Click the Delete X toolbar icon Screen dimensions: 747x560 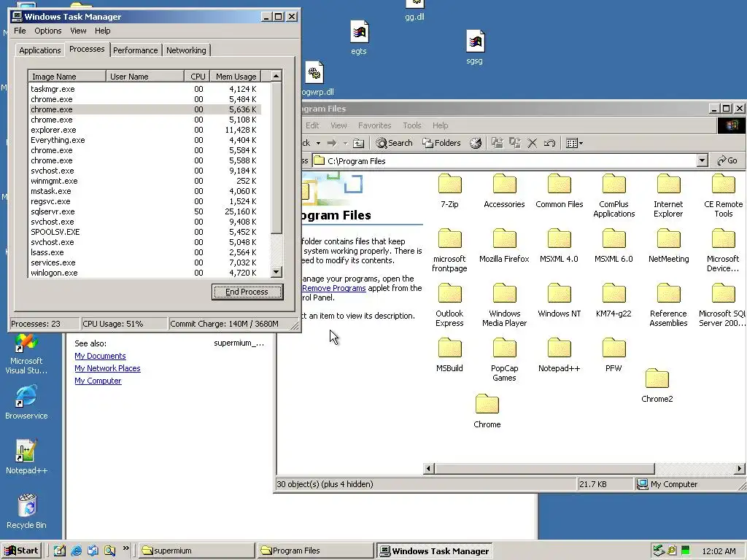532,143
